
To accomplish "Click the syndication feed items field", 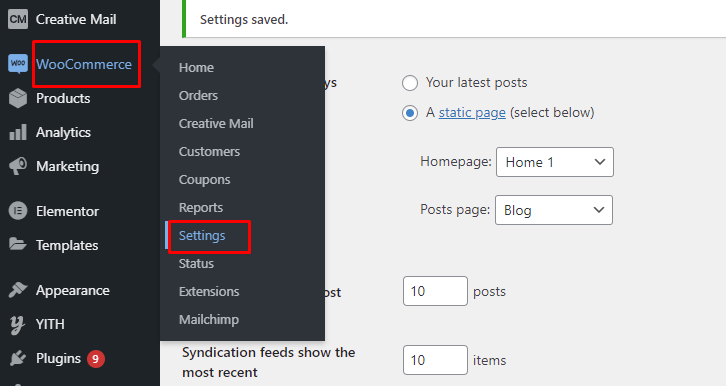I will click(x=435, y=360).
